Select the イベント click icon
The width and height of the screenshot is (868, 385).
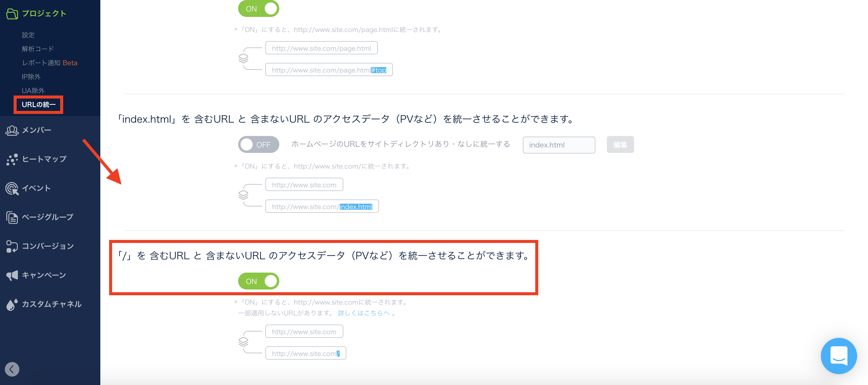(12, 188)
